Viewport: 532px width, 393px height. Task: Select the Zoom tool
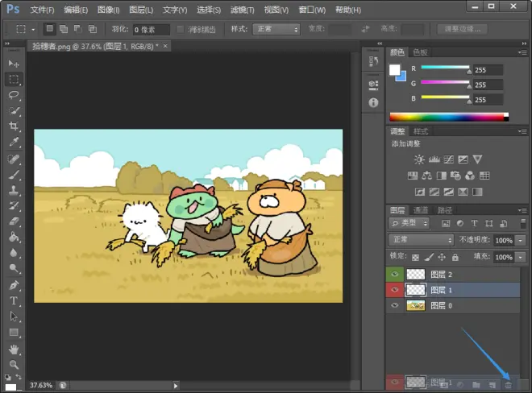click(x=14, y=365)
